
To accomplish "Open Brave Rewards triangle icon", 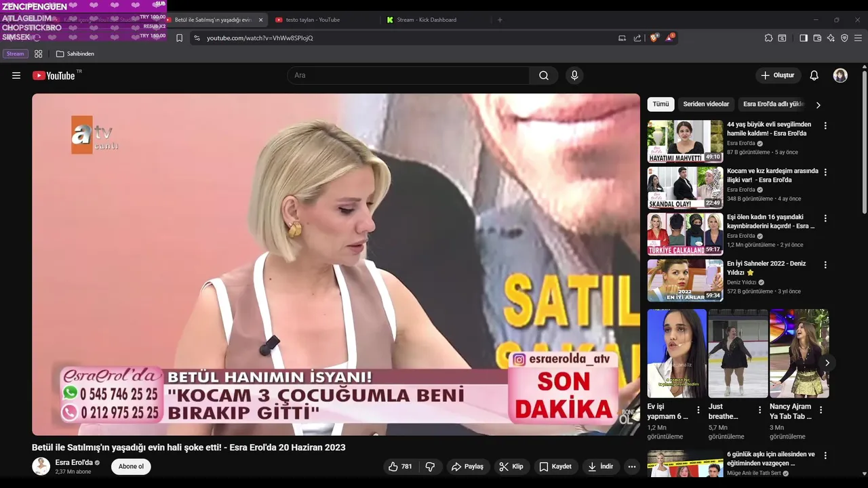I will 669,38.
